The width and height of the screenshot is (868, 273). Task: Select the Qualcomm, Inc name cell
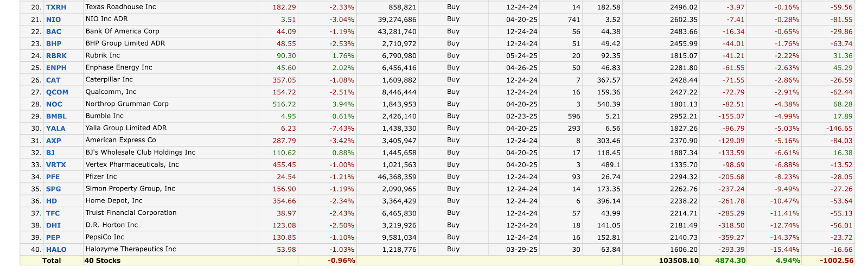coord(170,92)
